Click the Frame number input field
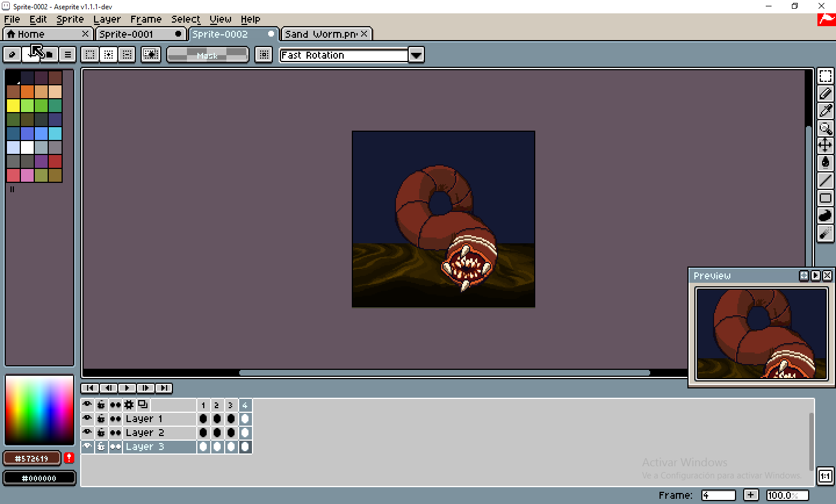Image resolution: width=836 pixels, height=504 pixels. pos(718,495)
